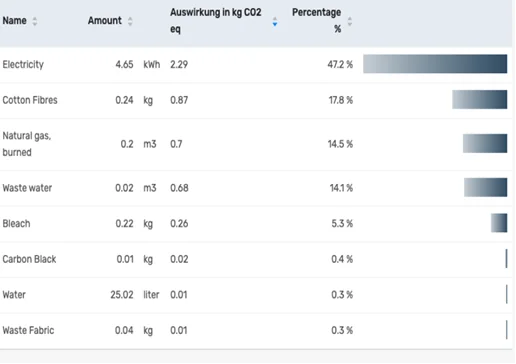Sort by Percentage % column sort icon
Image resolution: width=516 pixels, height=364 pixels.
pyautogui.click(x=349, y=22)
